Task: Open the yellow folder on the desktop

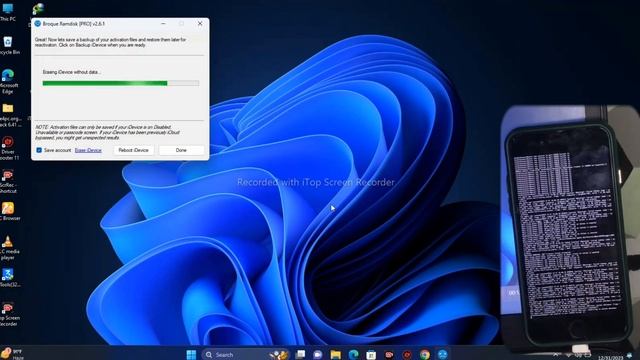Action: (8, 114)
